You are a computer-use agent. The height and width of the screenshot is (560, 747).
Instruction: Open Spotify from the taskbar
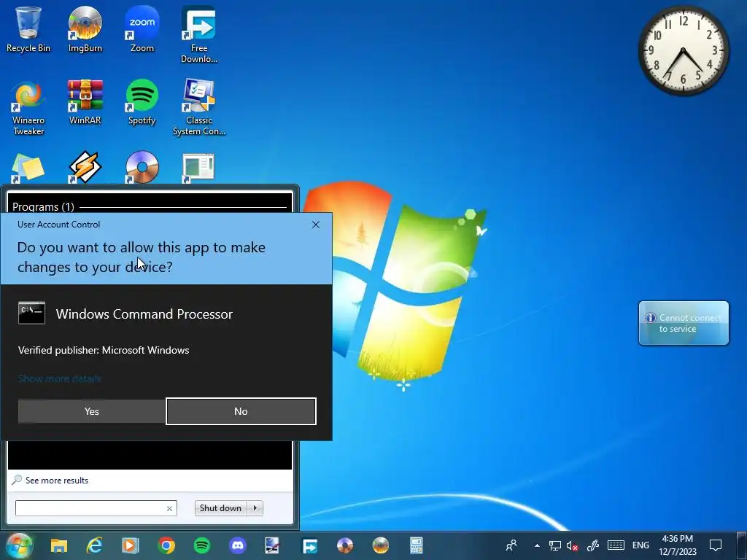coord(202,545)
